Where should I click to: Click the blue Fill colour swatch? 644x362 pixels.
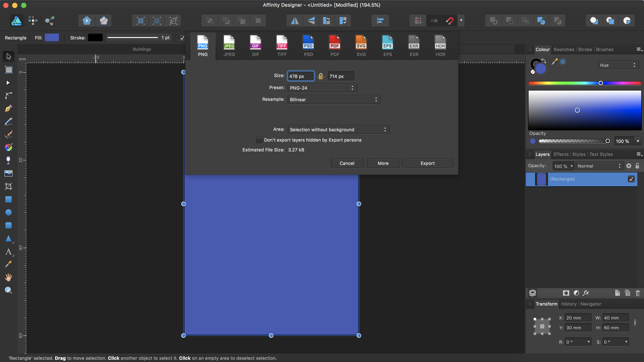pos(52,38)
